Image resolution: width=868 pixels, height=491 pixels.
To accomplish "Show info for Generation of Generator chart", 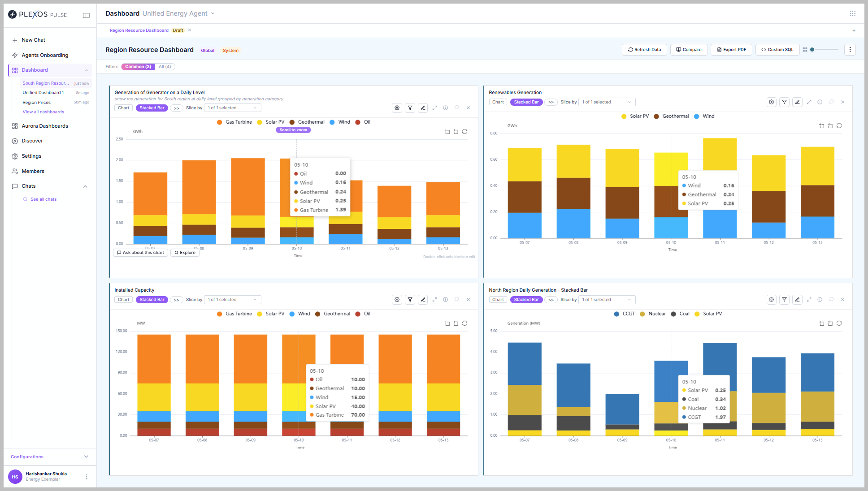I will (446, 108).
